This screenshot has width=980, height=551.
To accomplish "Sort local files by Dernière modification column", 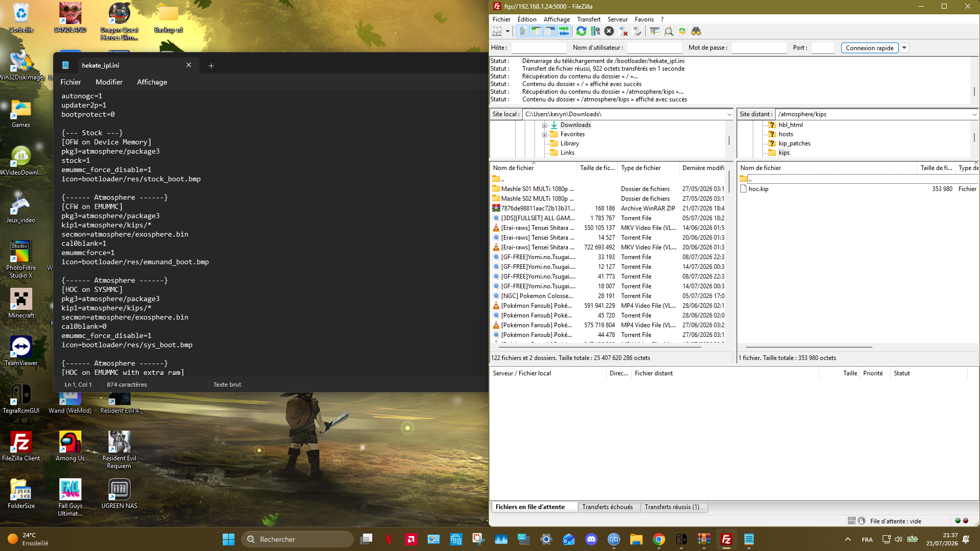I will (x=703, y=168).
